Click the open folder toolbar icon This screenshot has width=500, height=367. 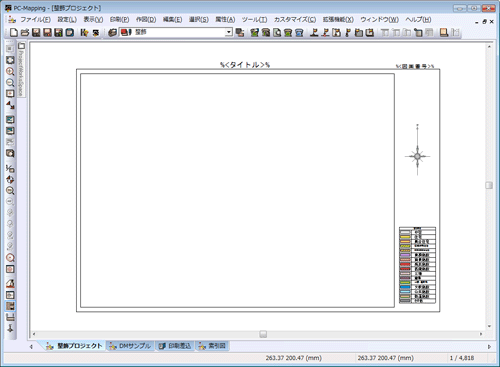pyautogui.click(x=25, y=32)
